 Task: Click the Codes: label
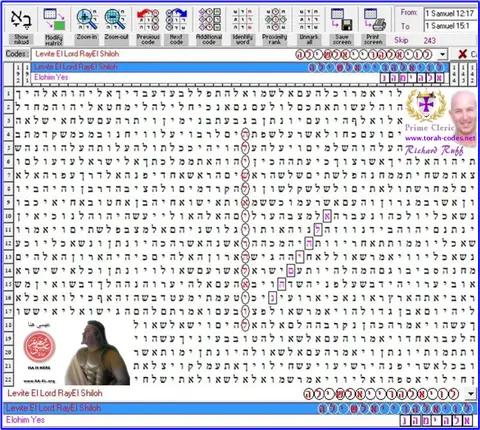pos(16,54)
